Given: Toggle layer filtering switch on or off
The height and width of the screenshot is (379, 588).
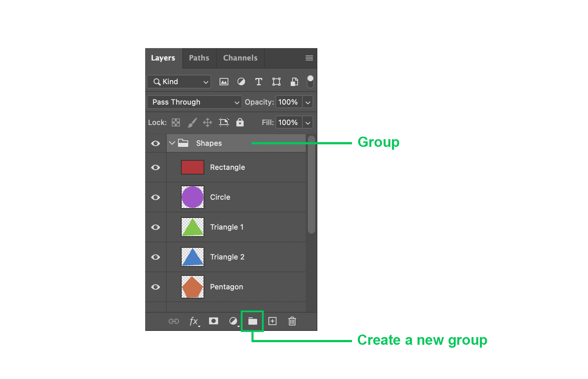Looking at the screenshot, I should tap(310, 82).
